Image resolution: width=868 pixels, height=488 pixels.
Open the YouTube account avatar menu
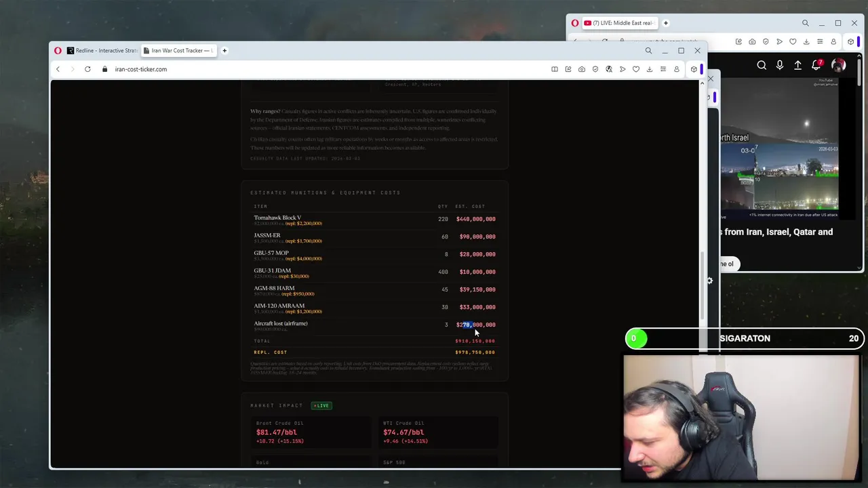(x=839, y=65)
